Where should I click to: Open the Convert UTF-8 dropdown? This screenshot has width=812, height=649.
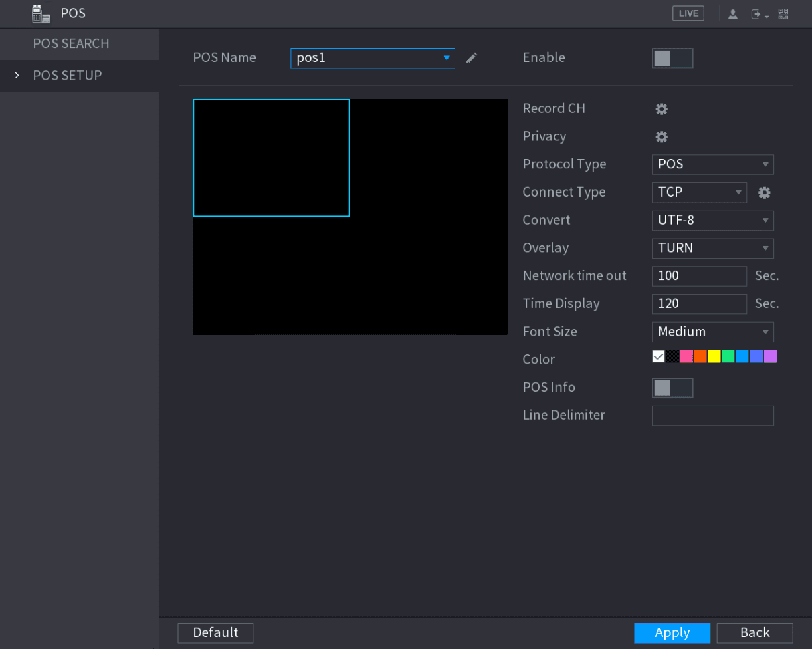tap(713, 220)
